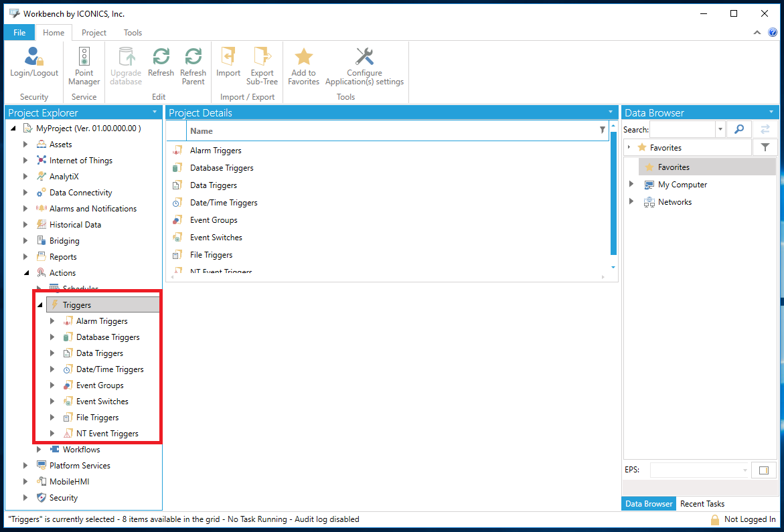Open the EPS dropdown
This screenshot has width=784, height=532.
[x=744, y=470]
